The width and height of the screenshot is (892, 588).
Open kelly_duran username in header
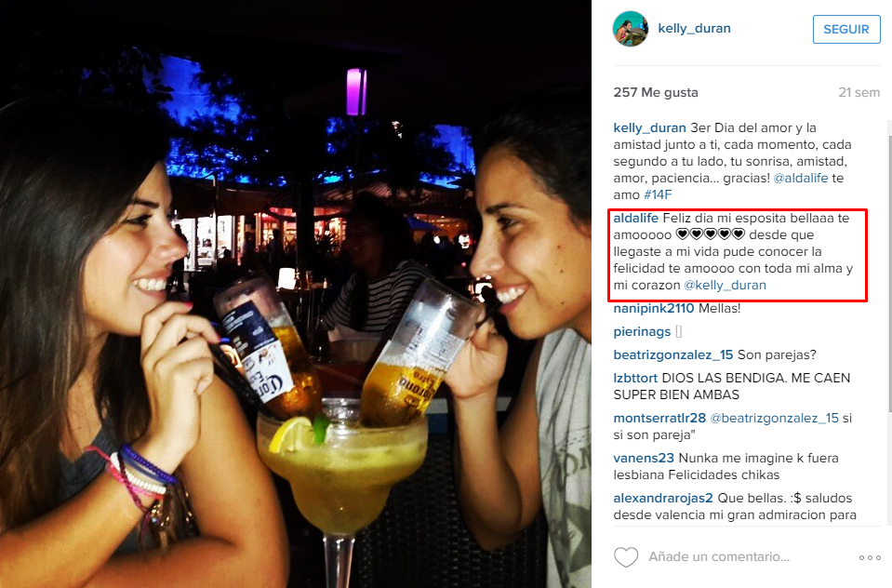[x=694, y=29]
